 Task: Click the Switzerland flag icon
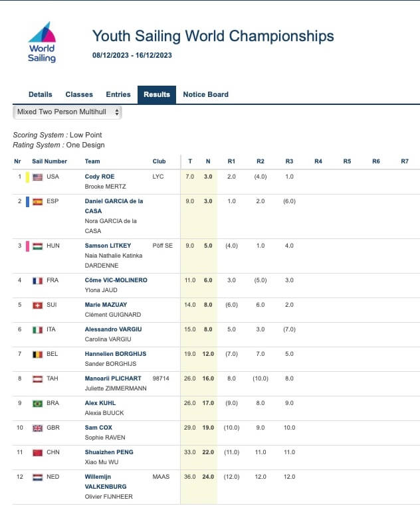(x=38, y=305)
